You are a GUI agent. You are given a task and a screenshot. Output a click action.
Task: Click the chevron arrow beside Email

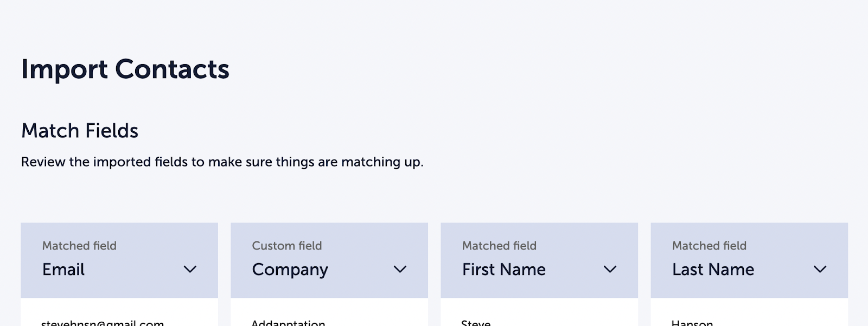tap(190, 270)
